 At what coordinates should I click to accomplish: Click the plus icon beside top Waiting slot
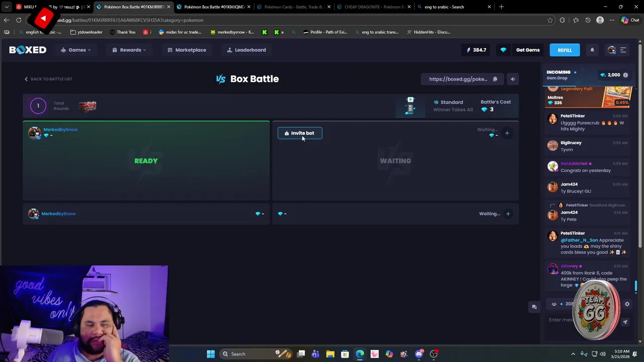click(507, 133)
